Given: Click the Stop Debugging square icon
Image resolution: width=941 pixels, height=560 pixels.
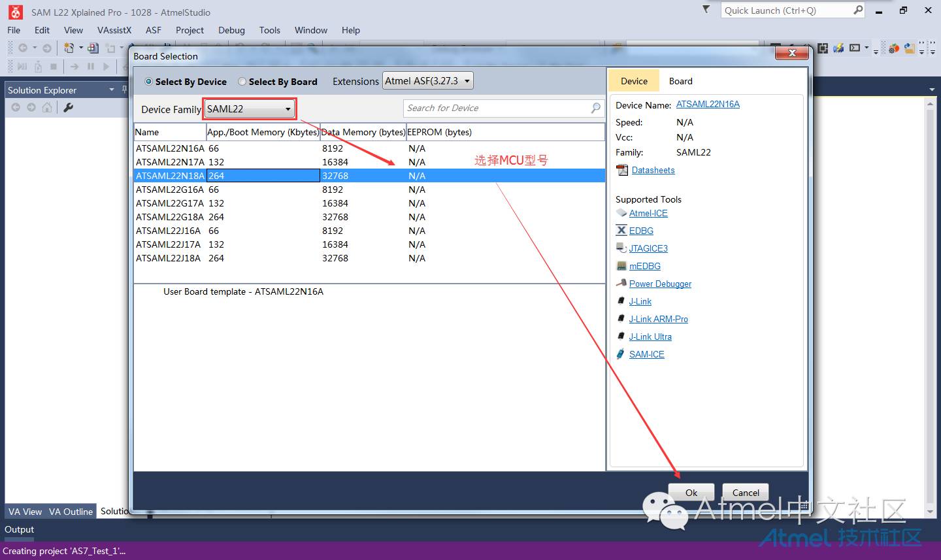Looking at the screenshot, I should tap(54, 66).
